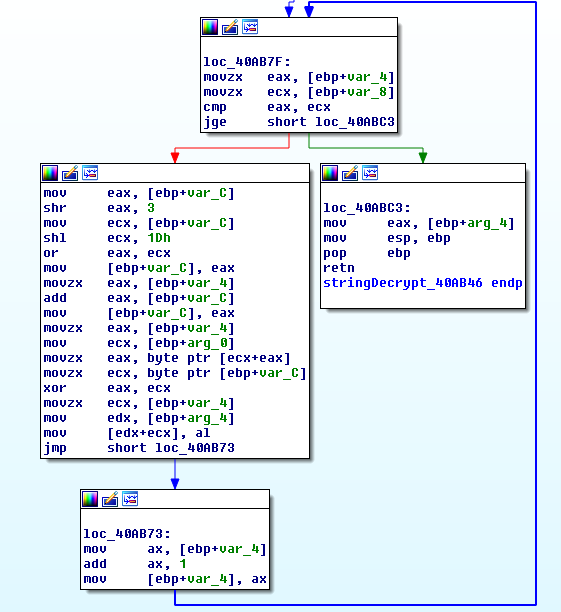Follow jmp target short loc_40AB73
Image resolution: width=561 pixels, height=612 pixels.
[171, 448]
